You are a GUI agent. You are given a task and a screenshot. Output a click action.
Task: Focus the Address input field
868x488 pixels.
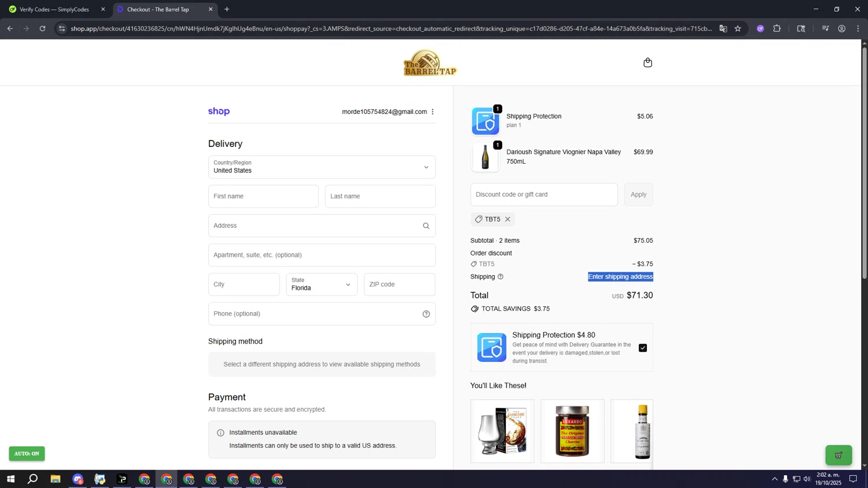click(322, 226)
